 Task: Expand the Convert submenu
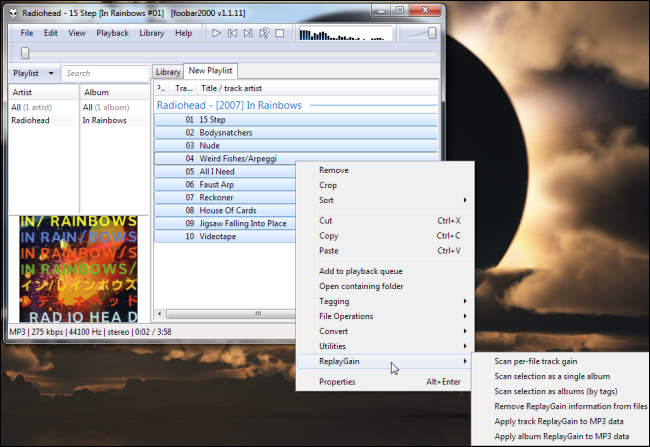coord(384,331)
